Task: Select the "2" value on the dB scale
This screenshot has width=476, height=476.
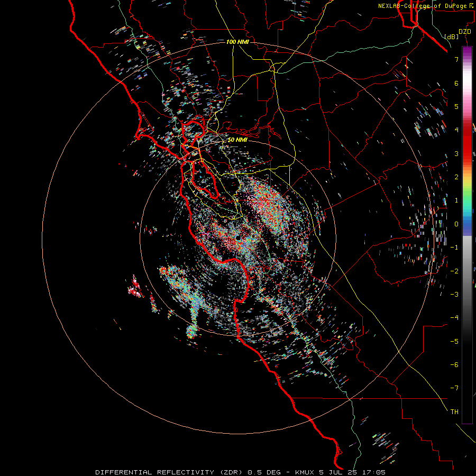Action: (x=456, y=177)
